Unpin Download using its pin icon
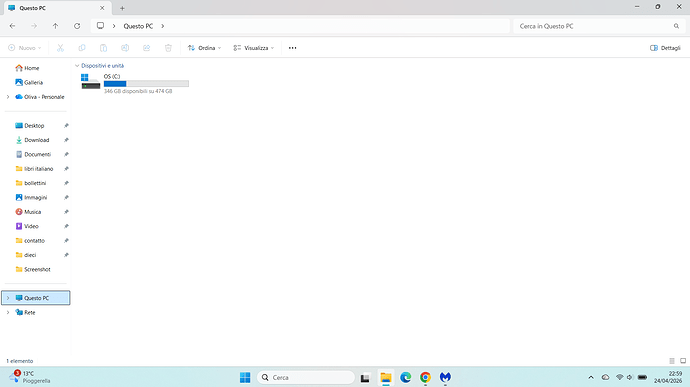 pyautogui.click(x=66, y=140)
